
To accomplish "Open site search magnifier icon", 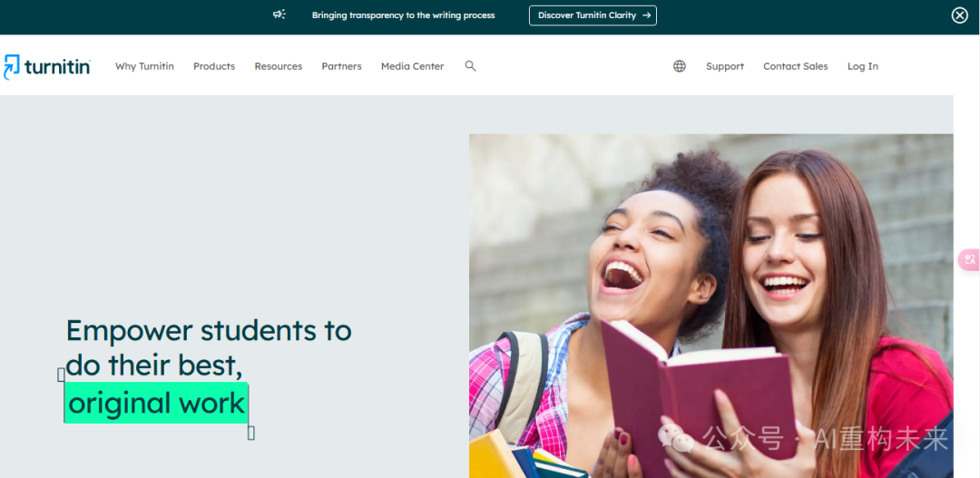I will point(471,66).
